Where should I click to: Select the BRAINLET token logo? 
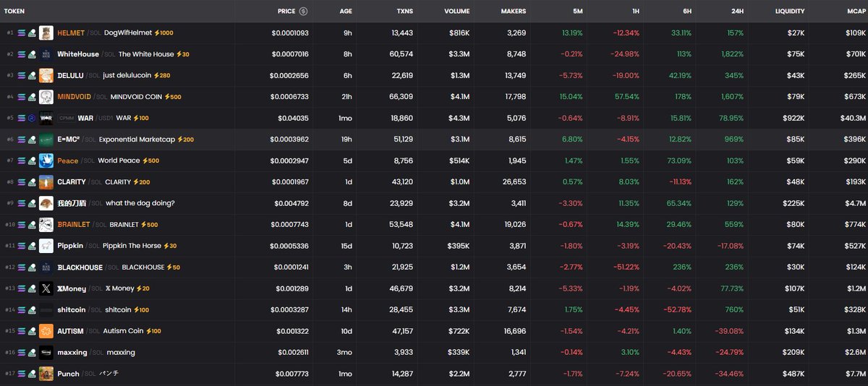tap(46, 225)
